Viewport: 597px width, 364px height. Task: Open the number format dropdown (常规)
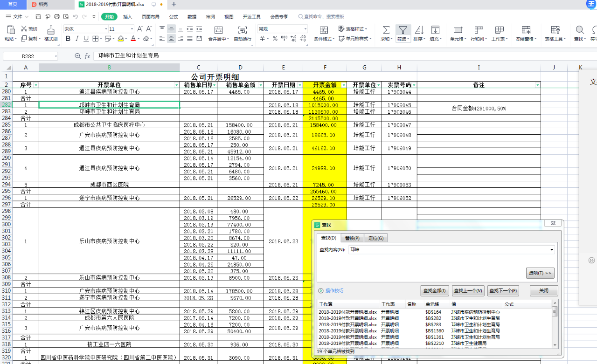point(306,29)
